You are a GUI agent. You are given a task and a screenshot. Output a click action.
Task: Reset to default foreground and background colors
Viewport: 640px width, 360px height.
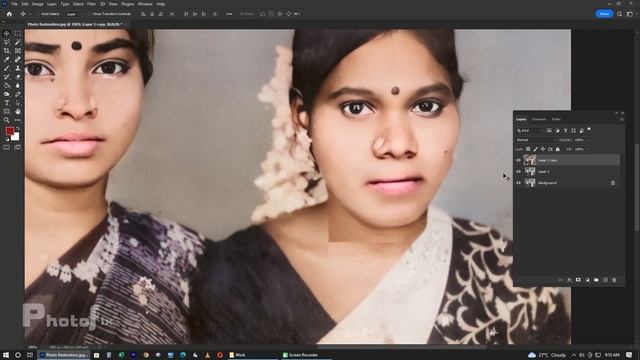(x=7, y=139)
